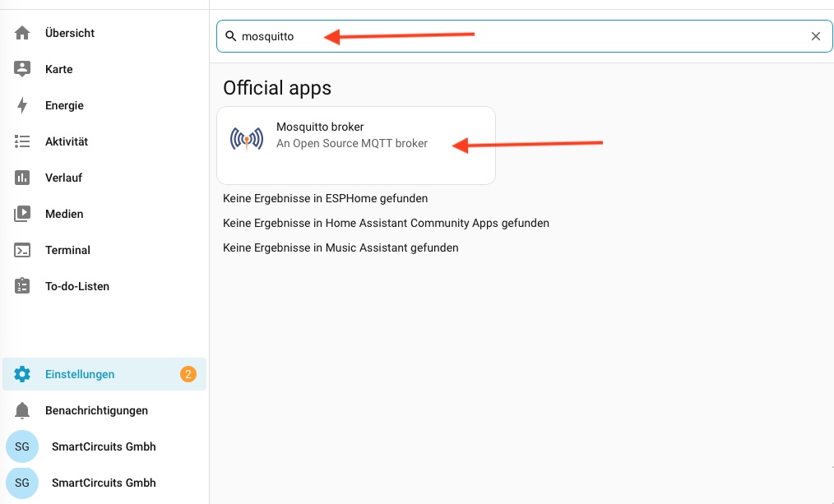Click the orange notification badge showing 2
This screenshot has width=834, height=504.
188,374
